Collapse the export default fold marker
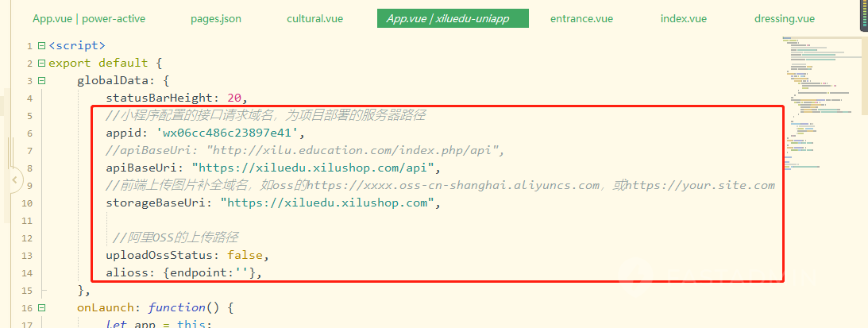Viewport: 868px width, 328px height. (41, 64)
